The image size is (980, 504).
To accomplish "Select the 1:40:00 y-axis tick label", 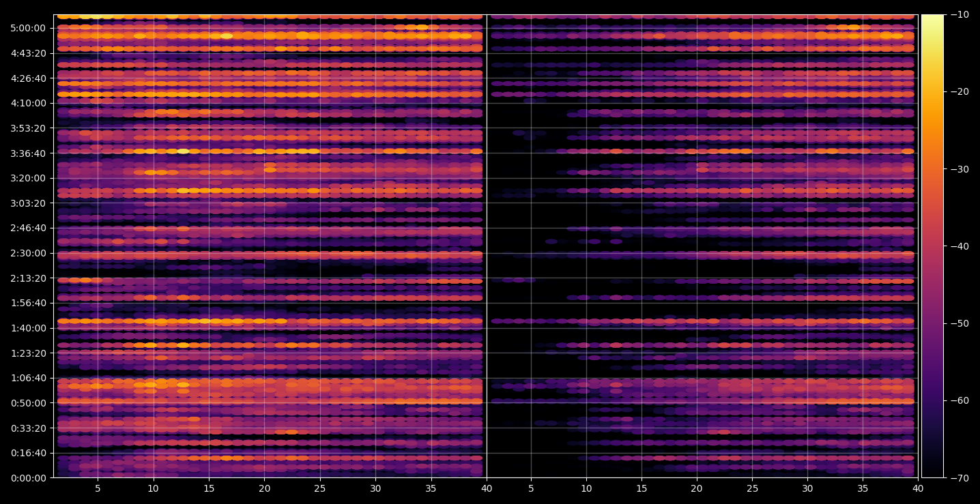I will click(x=28, y=328).
